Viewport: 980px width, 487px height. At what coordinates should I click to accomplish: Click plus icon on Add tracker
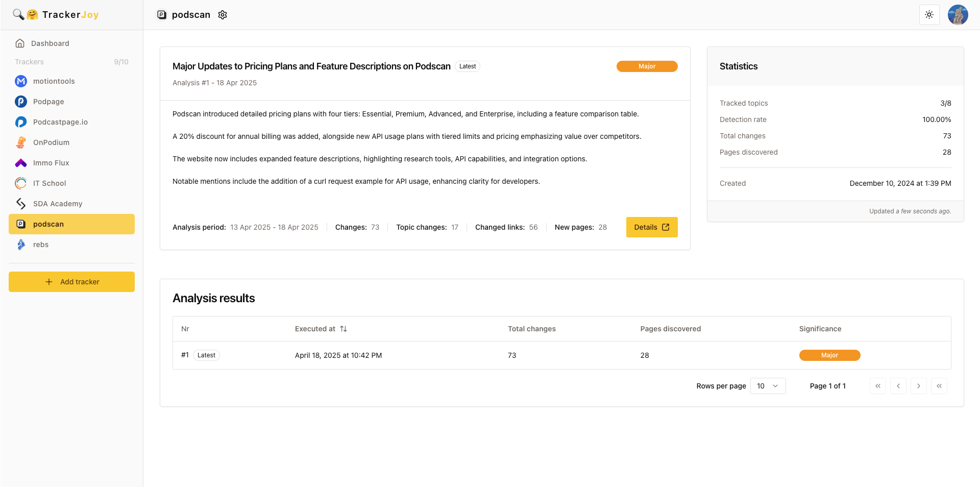[x=49, y=282]
